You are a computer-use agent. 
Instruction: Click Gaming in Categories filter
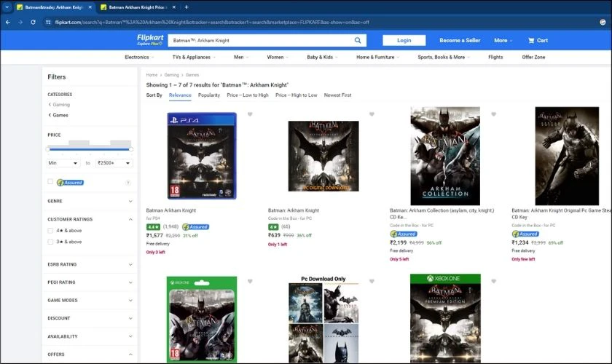point(61,105)
